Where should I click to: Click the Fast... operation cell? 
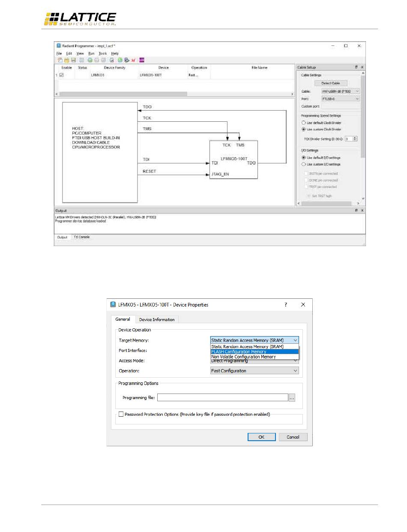199,75
